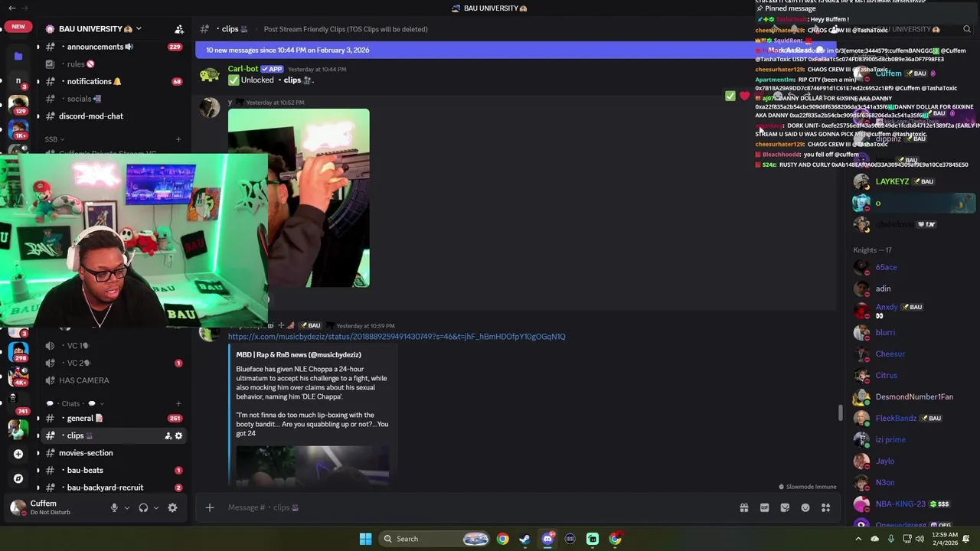
Task: Open the gift icon in message bar
Action: (x=743, y=507)
